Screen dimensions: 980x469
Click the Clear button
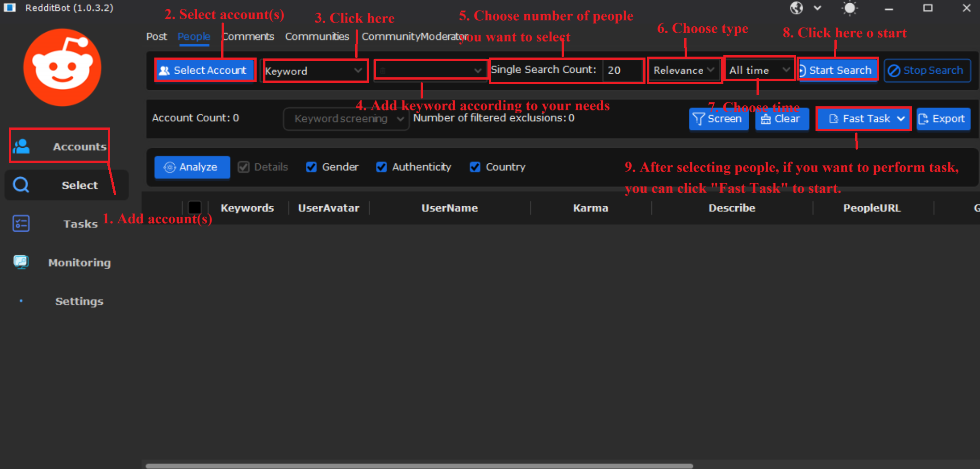[x=782, y=119]
